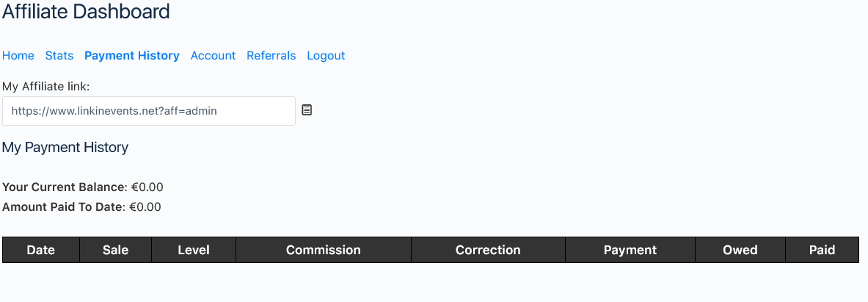Click inside the affiliate link field
The image size is (868, 302).
click(x=149, y=111)
